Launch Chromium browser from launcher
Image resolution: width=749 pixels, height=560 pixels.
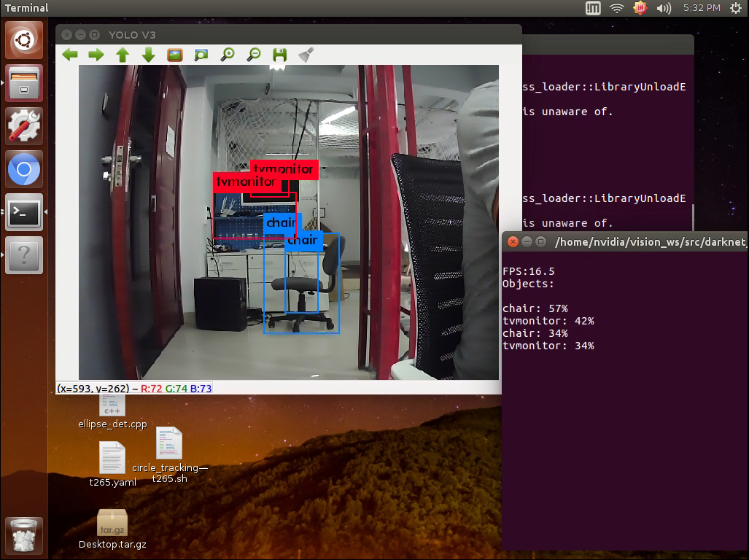(x=24, y=169)
